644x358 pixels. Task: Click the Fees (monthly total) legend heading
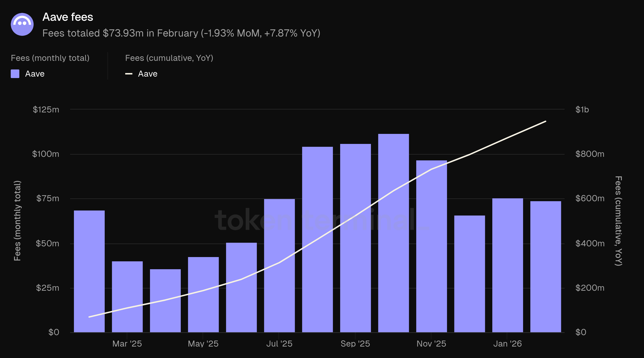pyautogui.click(x=50, y=58)
